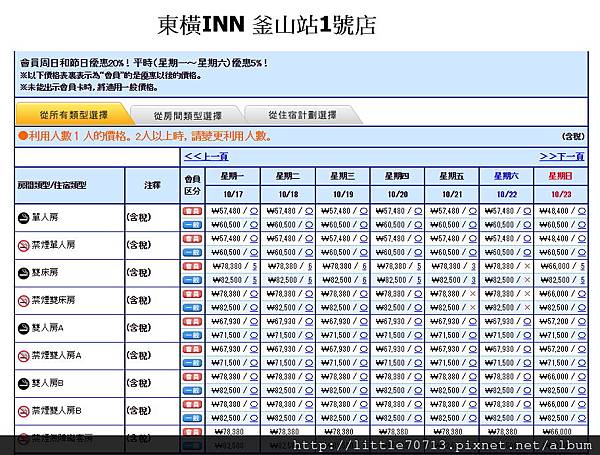Screen dimensions: 600x455
Task: Click the 10/20 date cell
Action: (x=397, y=194)
